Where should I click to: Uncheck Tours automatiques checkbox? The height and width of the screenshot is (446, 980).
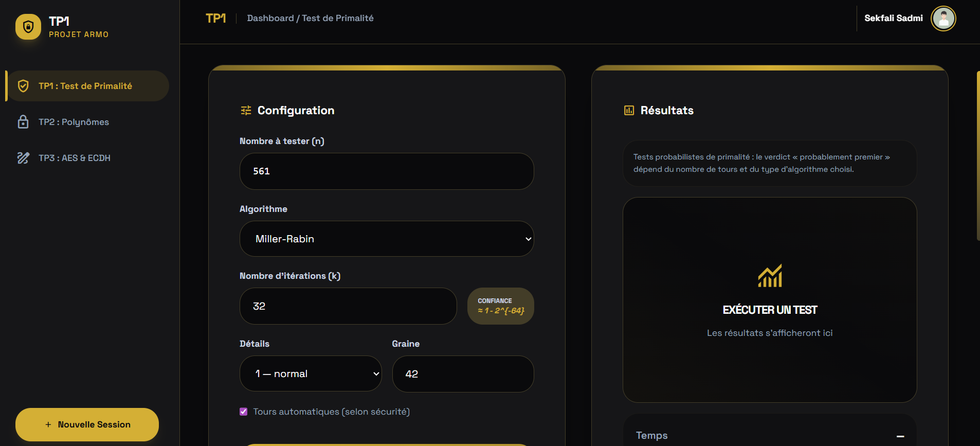[244, 412]
